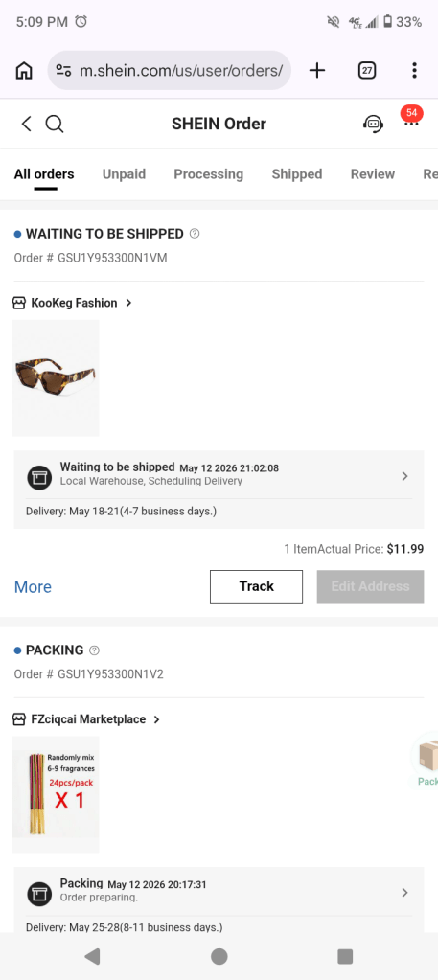
Task: Go back using the left arrow
Action: tap(26, 124)
